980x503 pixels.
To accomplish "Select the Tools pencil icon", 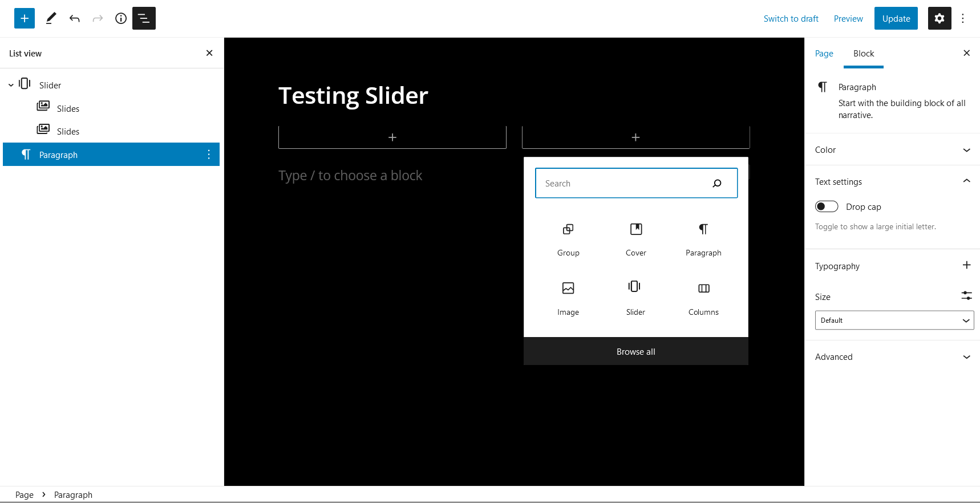I will coord(51,18).
